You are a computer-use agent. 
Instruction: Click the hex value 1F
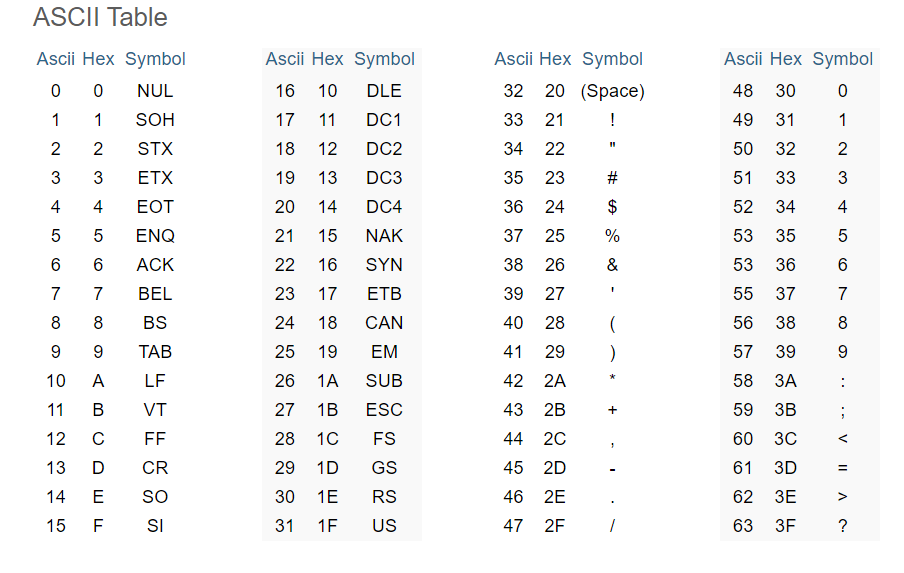[x=327, y=526]
